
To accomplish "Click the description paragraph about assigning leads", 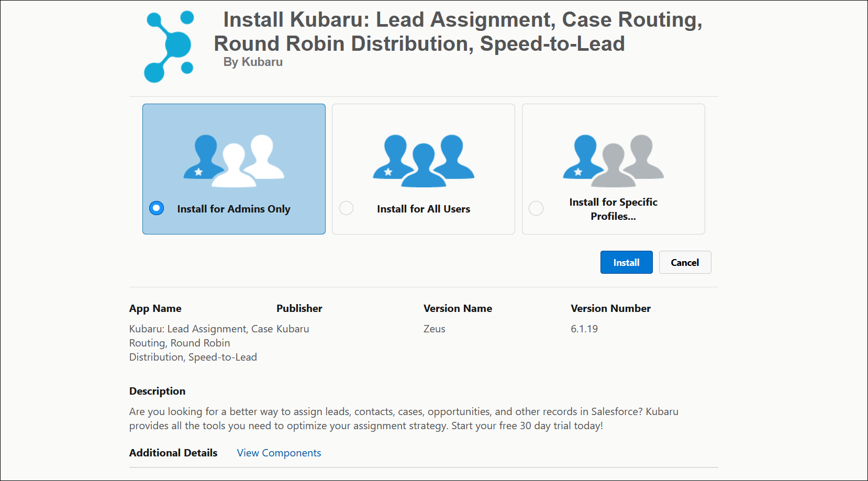I will [404, 419].
